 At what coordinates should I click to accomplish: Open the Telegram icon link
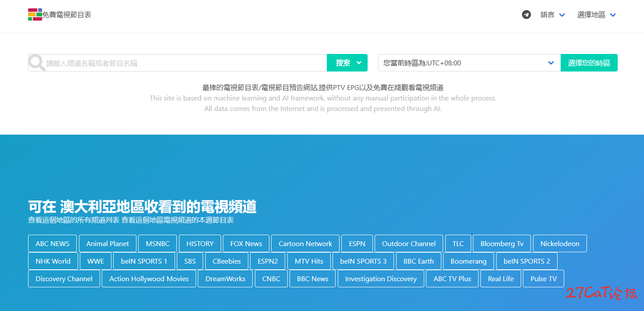(x=526, y=14)
